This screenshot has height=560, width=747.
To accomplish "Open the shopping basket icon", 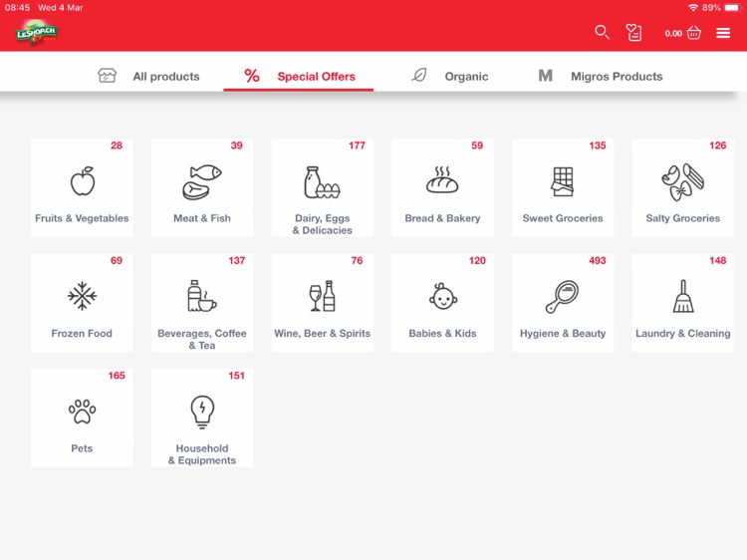I will [x=694, y=33].
